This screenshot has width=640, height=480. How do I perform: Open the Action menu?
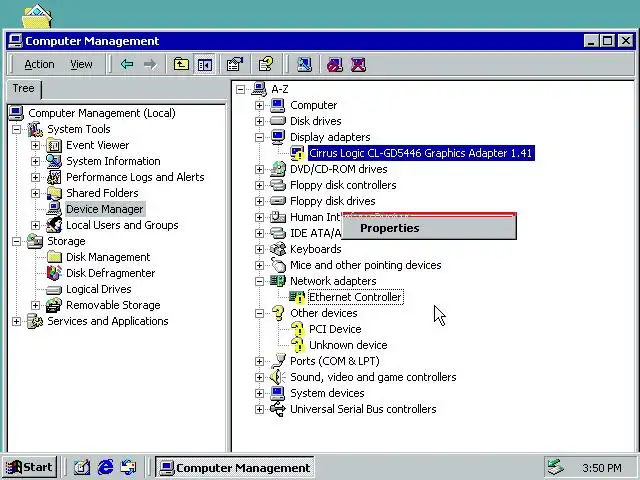[x=39, y=64]
